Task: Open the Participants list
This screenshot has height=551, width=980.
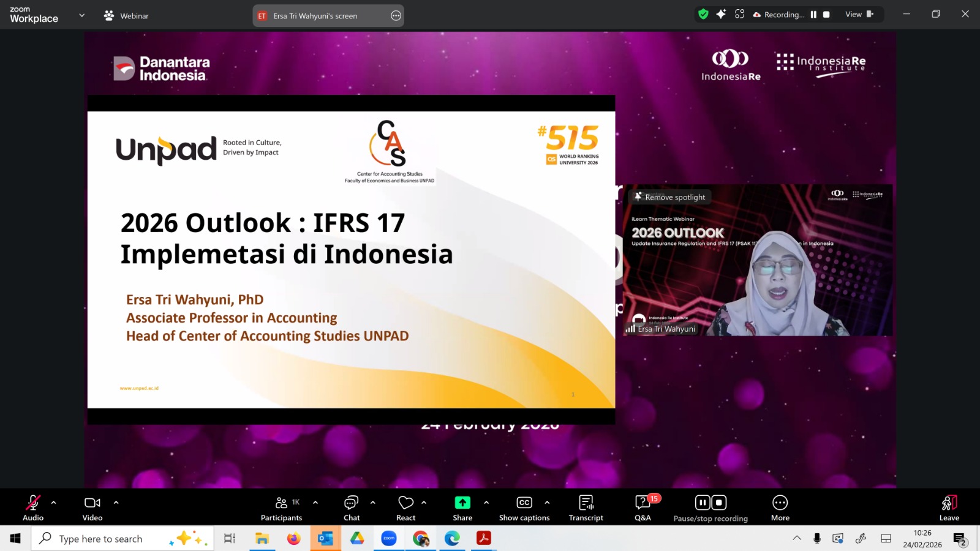Action: [x=281, y=508]
